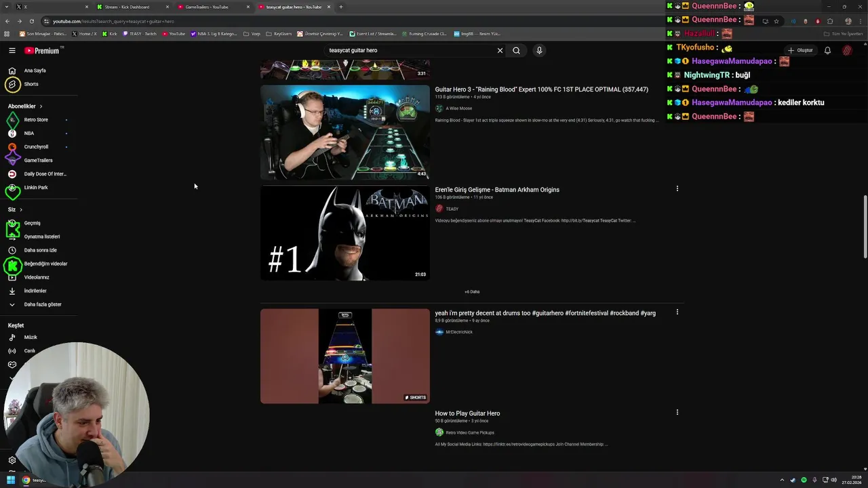Open Retro Video Game Pickups channel
The width and height of the screenshot is (868, 488).
tap(470, 432)
